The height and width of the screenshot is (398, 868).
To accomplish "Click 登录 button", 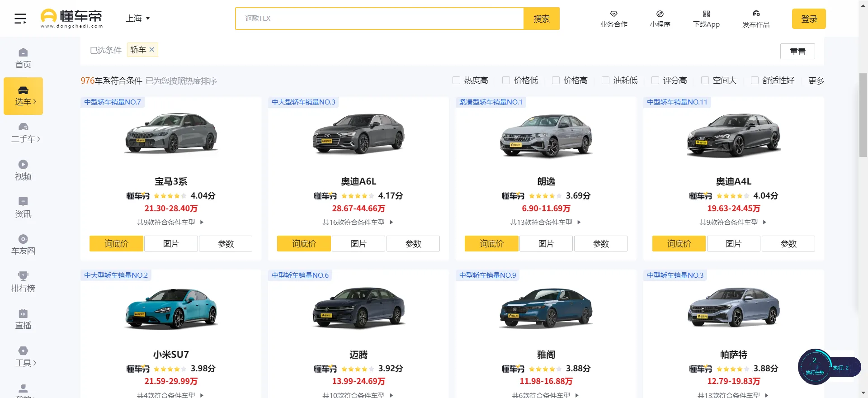I will coord(809,19).
